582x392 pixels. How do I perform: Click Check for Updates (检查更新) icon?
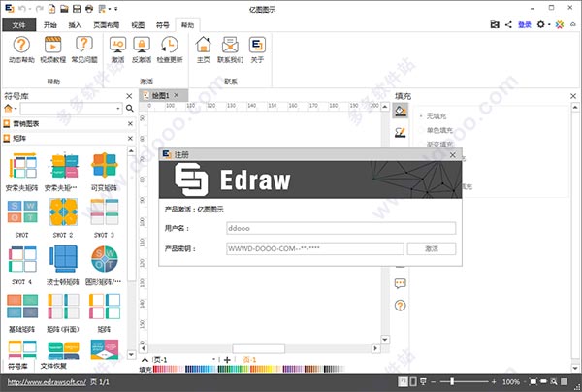170,49
